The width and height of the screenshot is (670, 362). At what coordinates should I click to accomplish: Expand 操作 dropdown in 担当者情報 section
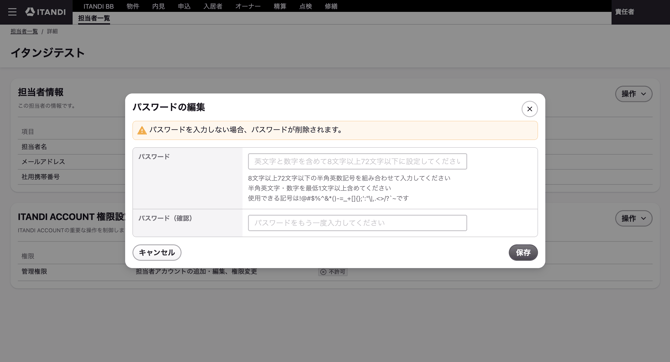[x=634, y=94]
